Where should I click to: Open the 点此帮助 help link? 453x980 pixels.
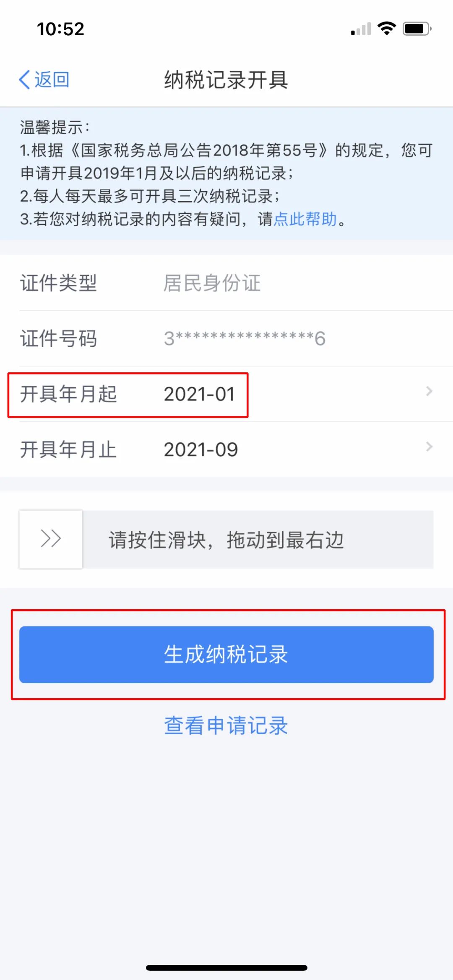click(305, 219)
